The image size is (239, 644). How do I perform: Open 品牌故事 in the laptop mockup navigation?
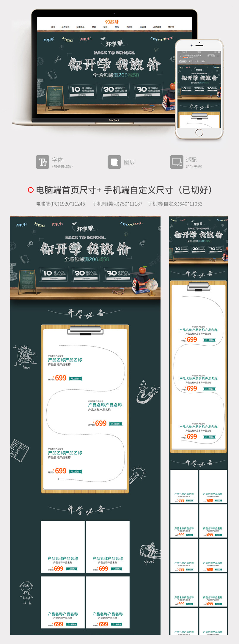tap(157, 27)
